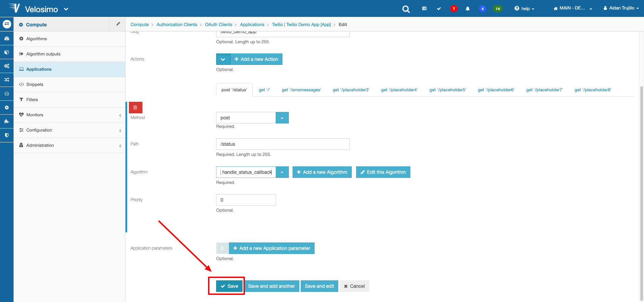Switch to get '/placeholder7' tab
The width and height of the screenshot is (644, 302).
(545, 90)
